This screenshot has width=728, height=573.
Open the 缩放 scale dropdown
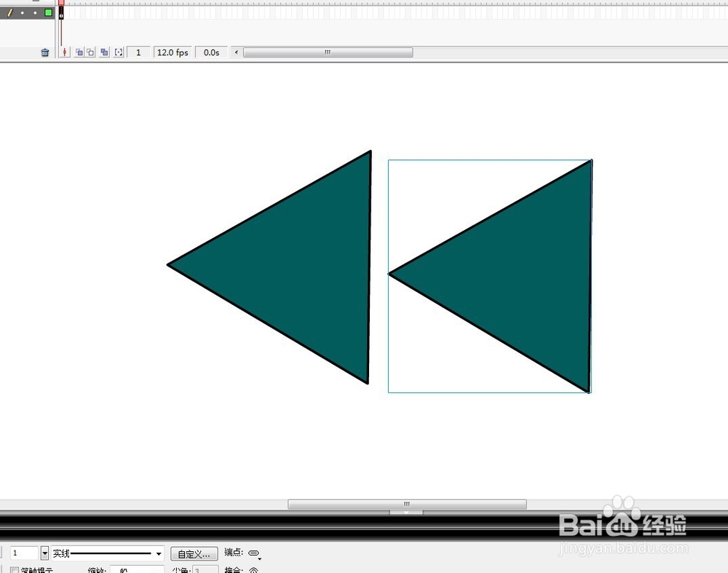(x=137, y=570)
